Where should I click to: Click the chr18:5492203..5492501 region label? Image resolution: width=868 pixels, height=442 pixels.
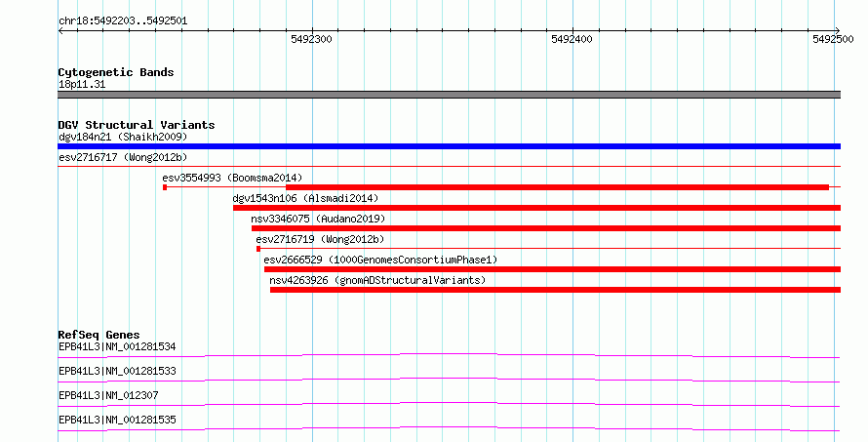pyautogui.click(x=123, y=21)
